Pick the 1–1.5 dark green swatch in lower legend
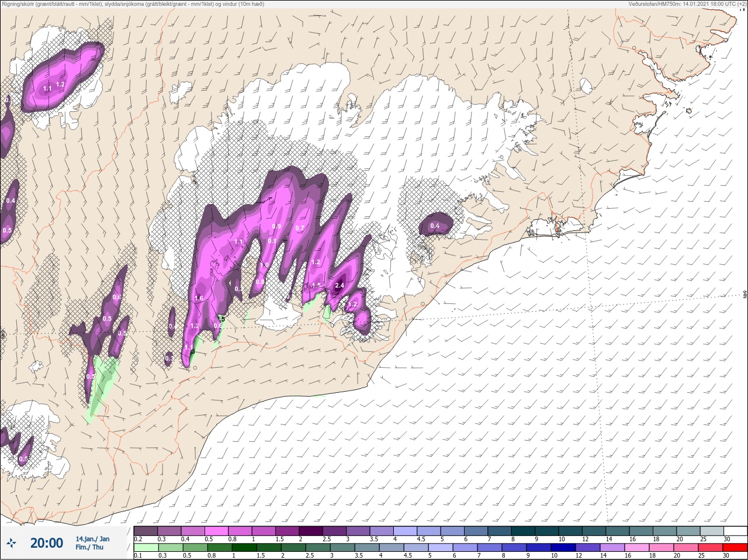 click(x=245, y=548)
